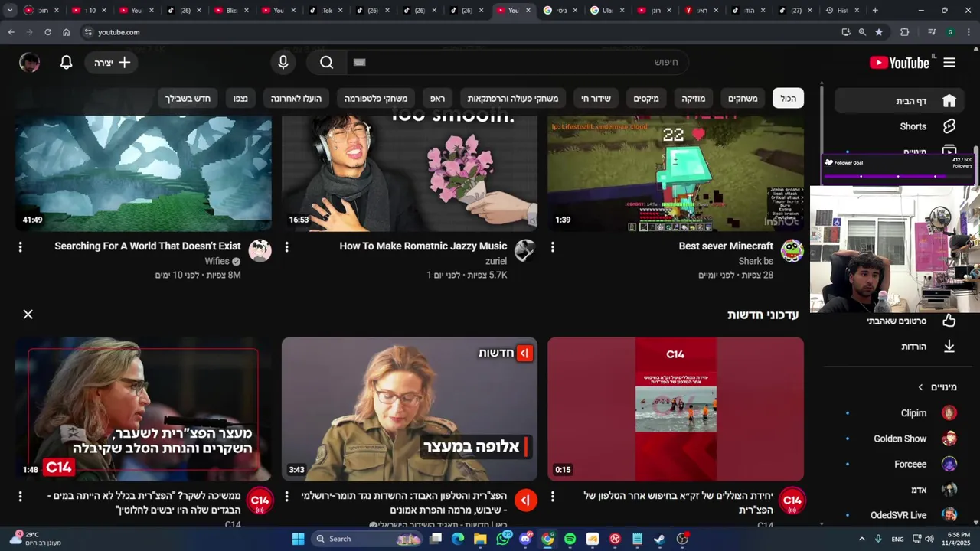
Task: Open the Clipim subscription channel
Action: (x=900, y=413)
